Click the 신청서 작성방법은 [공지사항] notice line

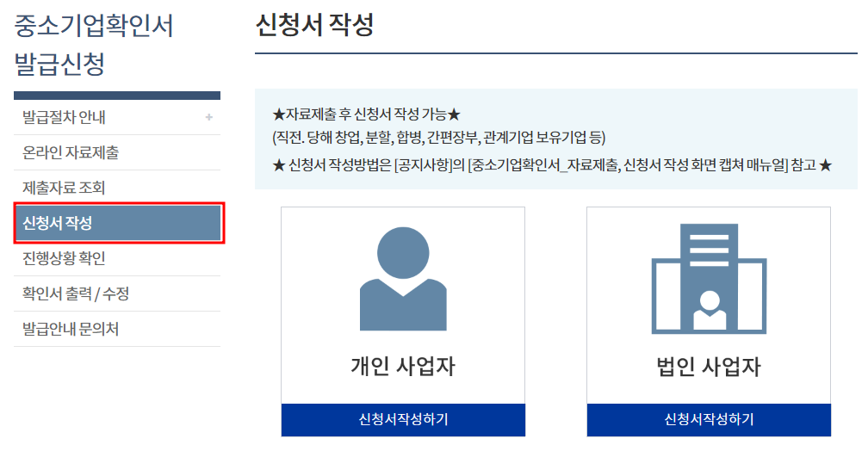pos(553,165)
